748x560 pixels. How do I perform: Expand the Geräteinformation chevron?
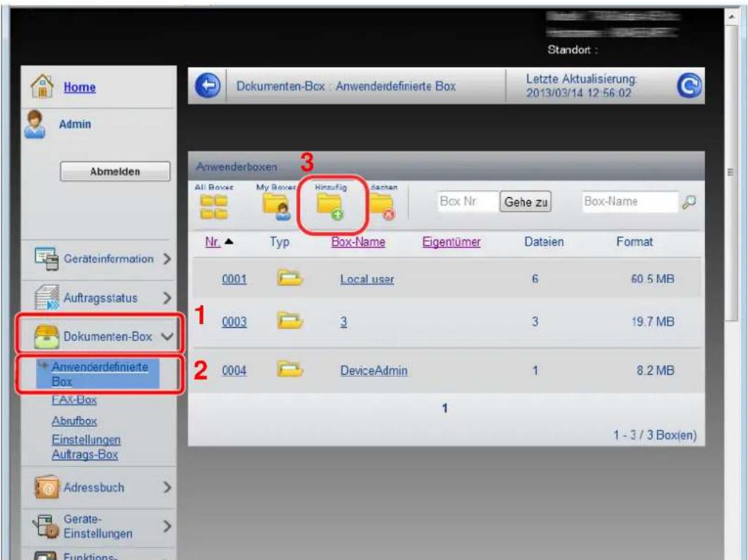(166, 259)
